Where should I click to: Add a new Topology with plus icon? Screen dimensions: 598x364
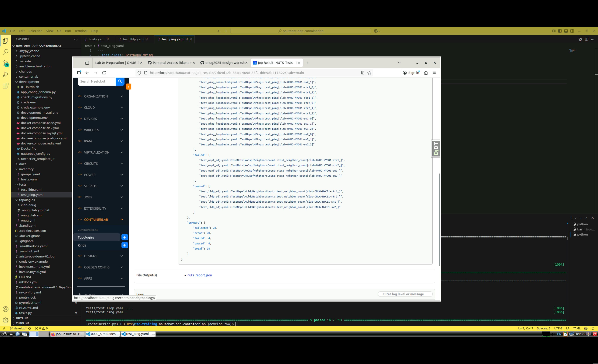124,237
